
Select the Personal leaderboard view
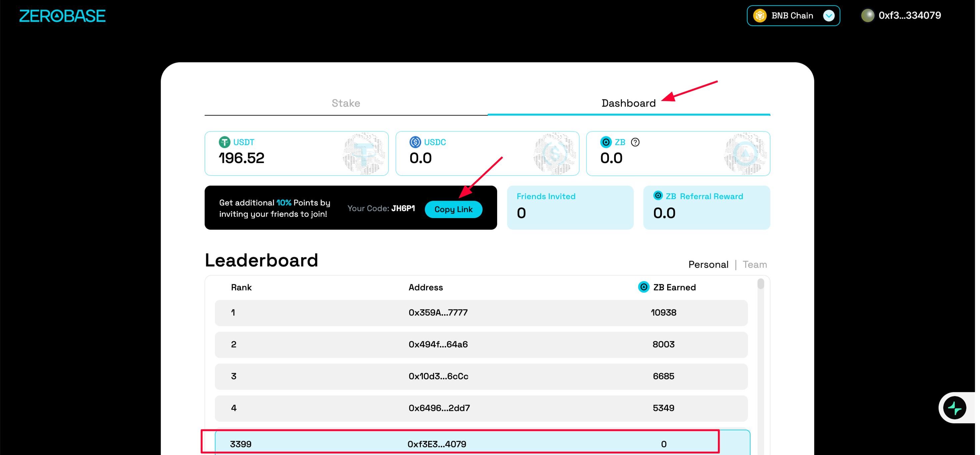[x=708, y=264]
